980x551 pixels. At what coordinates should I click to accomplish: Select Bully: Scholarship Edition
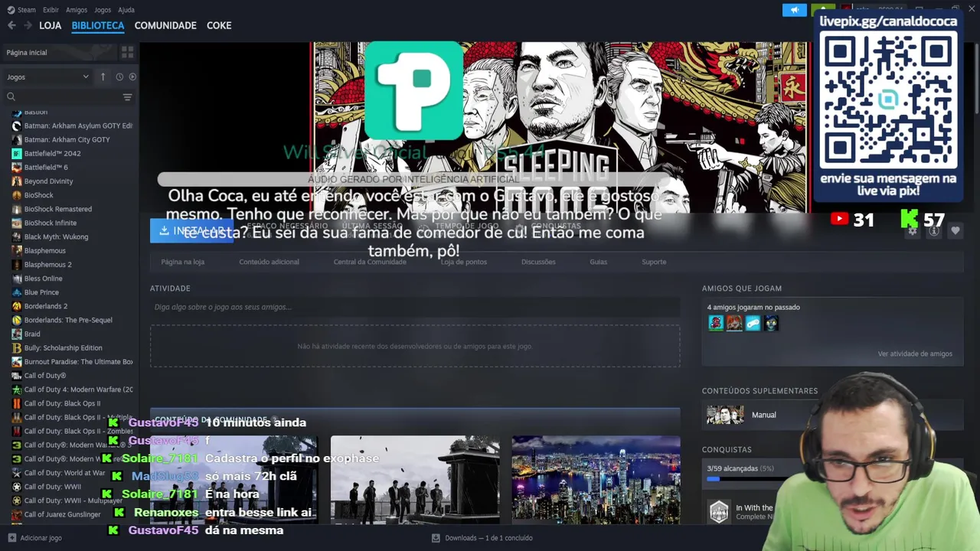click(63, 347)
